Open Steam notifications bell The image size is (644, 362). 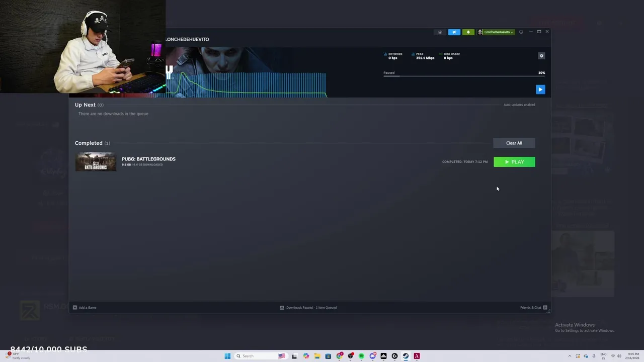point(468,32)
